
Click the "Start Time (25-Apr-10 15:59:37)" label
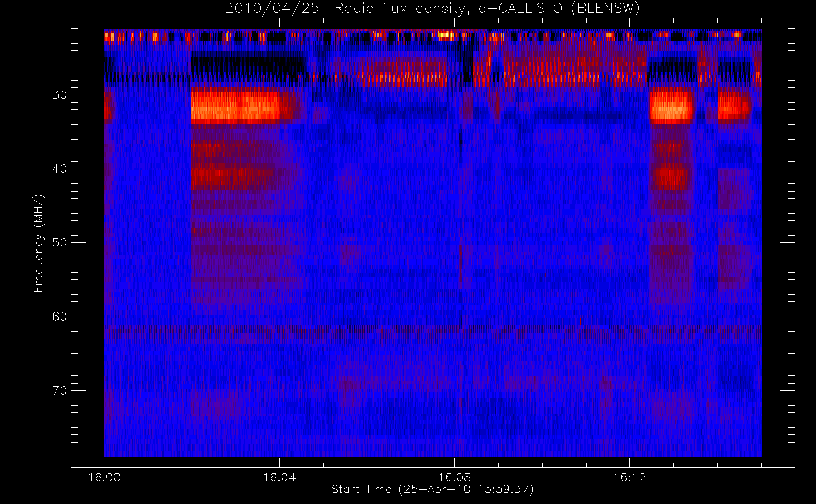point(432,489)
